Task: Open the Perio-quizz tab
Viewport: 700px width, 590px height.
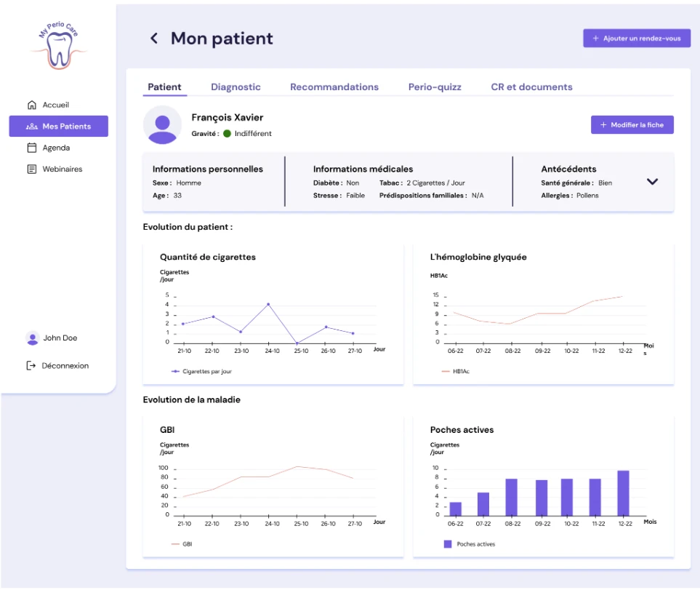Action: coord(435,87)
